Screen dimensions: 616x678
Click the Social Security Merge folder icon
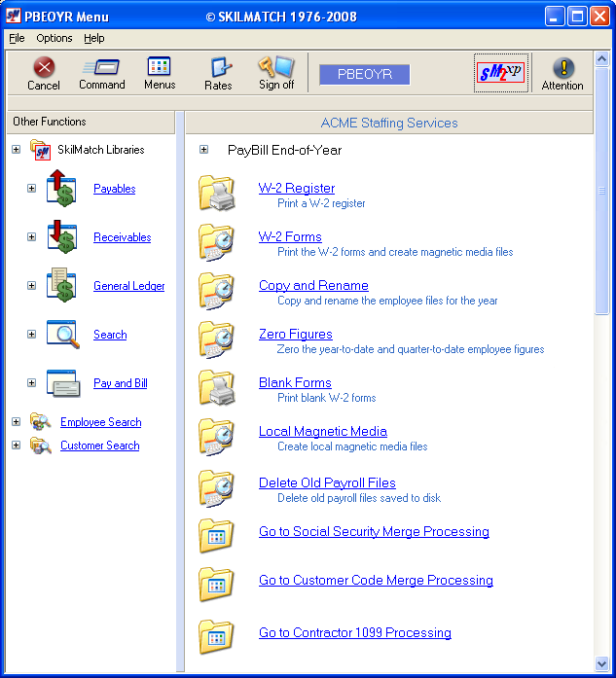[x=216, y=536]
